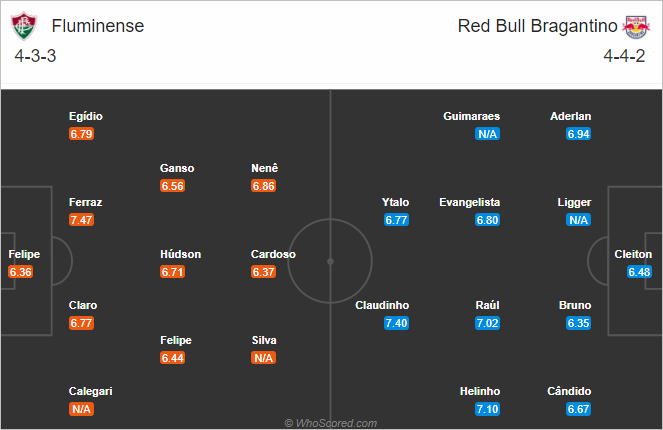Open the Red Bull Bragantino team name
Image resolution: width=663 pixels, height=430 pixels.
point(537,26)
